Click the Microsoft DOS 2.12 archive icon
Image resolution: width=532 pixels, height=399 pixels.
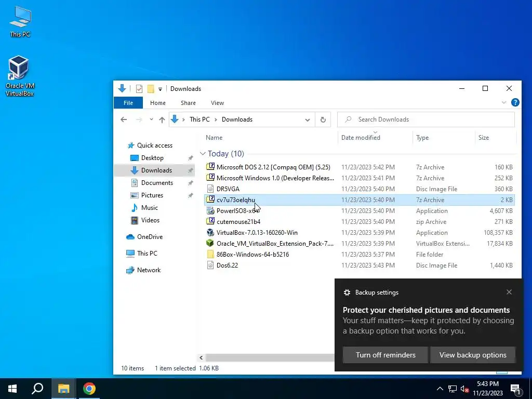pyautogui.click(x=210, y=167)
